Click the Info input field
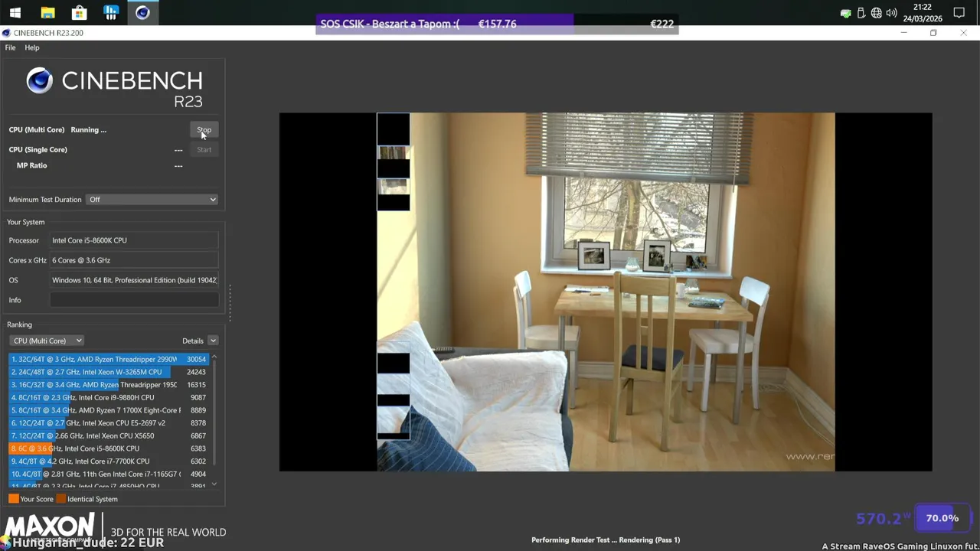Image resolution: width=980 pixels, height=551 pixels. coord(134,300)
